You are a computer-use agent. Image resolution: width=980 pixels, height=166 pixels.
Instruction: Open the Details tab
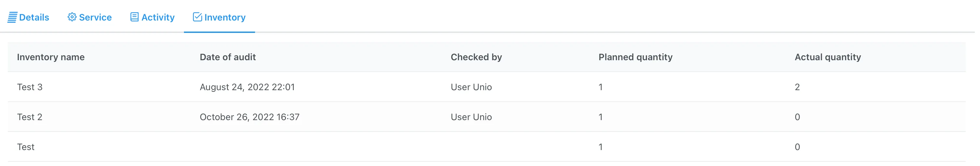(34, 18)
